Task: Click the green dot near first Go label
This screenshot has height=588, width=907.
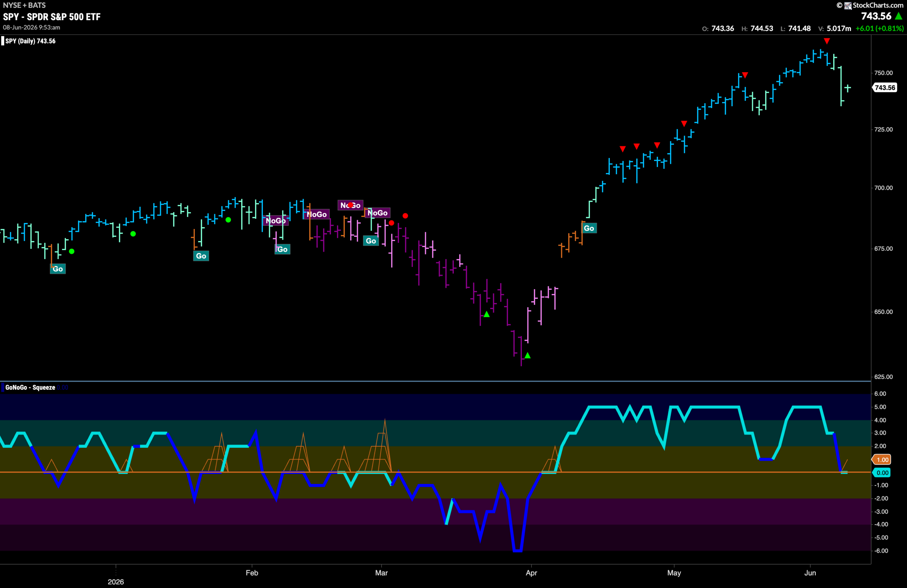Action: point(72,251)
